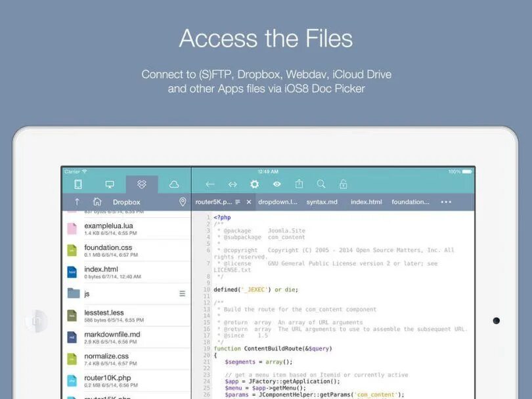Select the Dropbox source tab

point(142,184)
